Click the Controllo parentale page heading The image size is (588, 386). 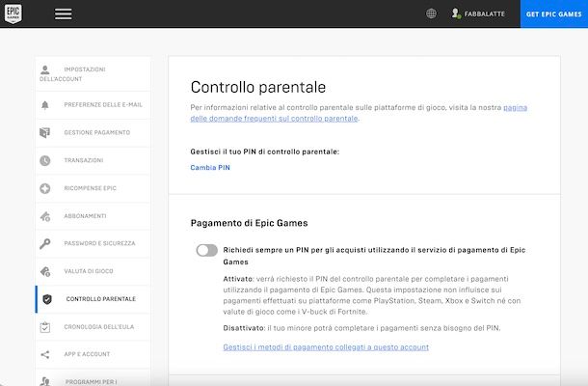point(258,87)
